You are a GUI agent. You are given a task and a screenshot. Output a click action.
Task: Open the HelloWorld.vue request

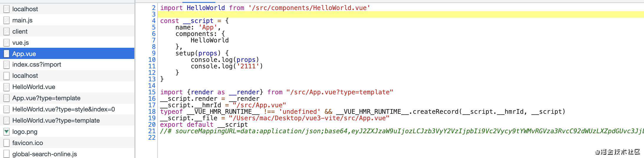[67, 87]
